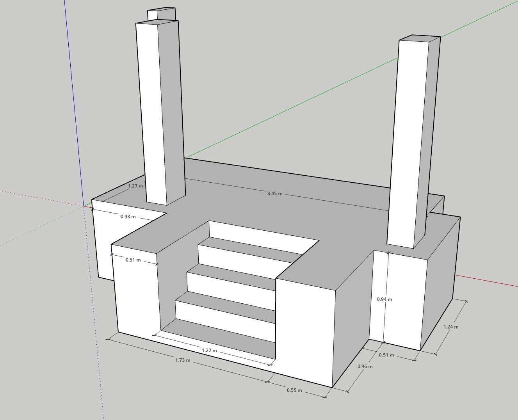Click the 0.51 m label on left ledge
The image size is (518, 420).
pyautogui.click(x=133, y=260)
